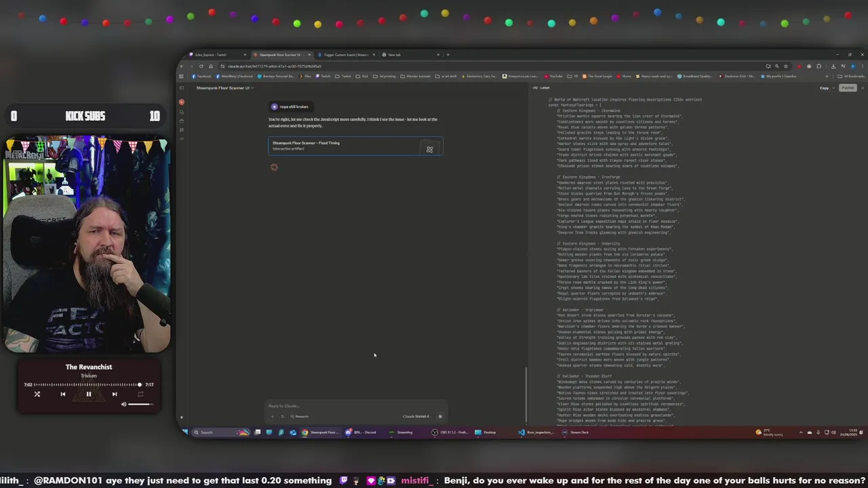Adjust the music player volume slider
Screen dimensions: 868x488
[140, 405]
